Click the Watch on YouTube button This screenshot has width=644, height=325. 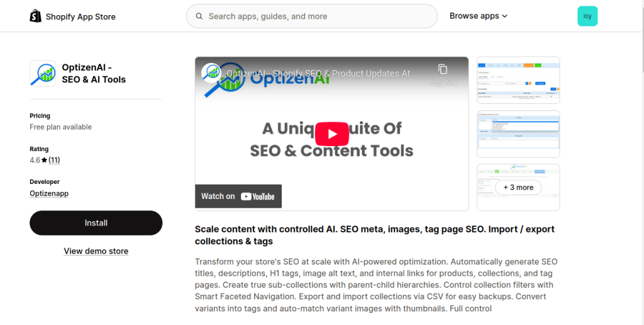coord(238,197)
